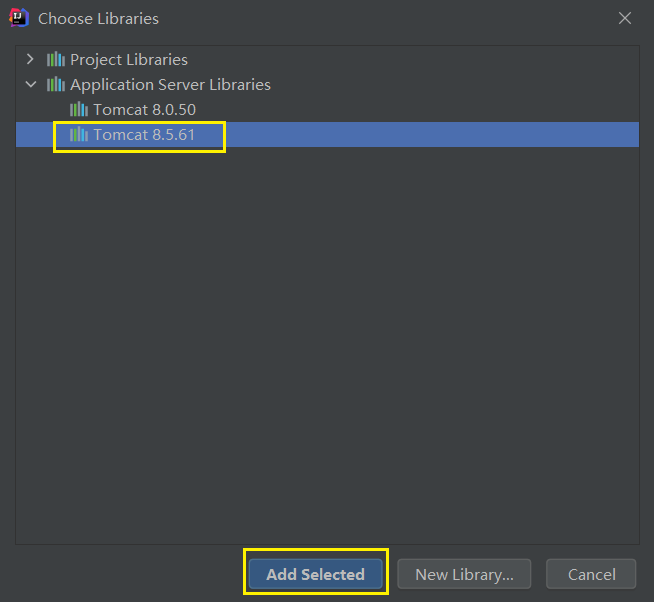Click the library icon beside Tomcat 8.0.50
654x602 pixels.
click(79, 110)
